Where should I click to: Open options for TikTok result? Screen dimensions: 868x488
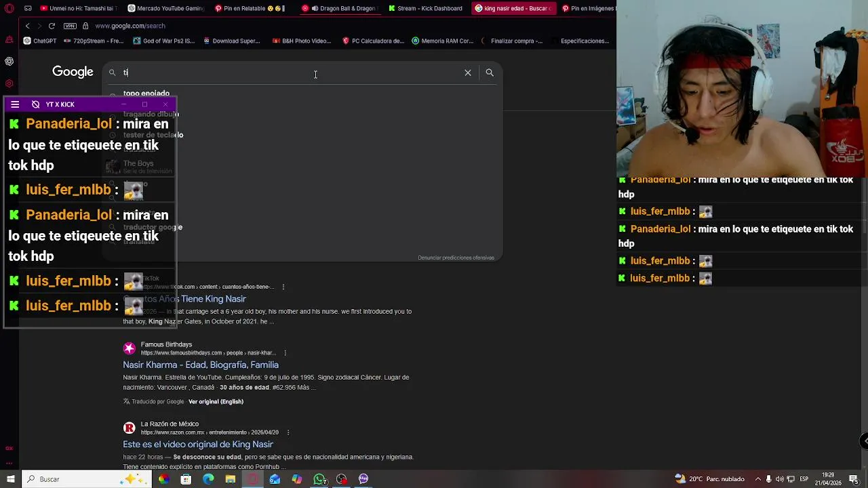(x=283, y=287)
